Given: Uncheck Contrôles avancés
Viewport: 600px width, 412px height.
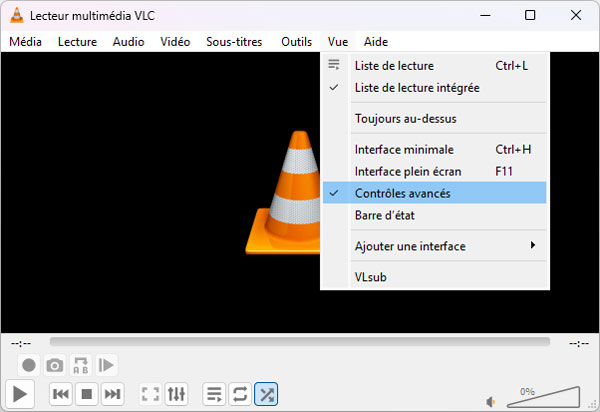Looking at the screenshot, I should pos(434,193).
